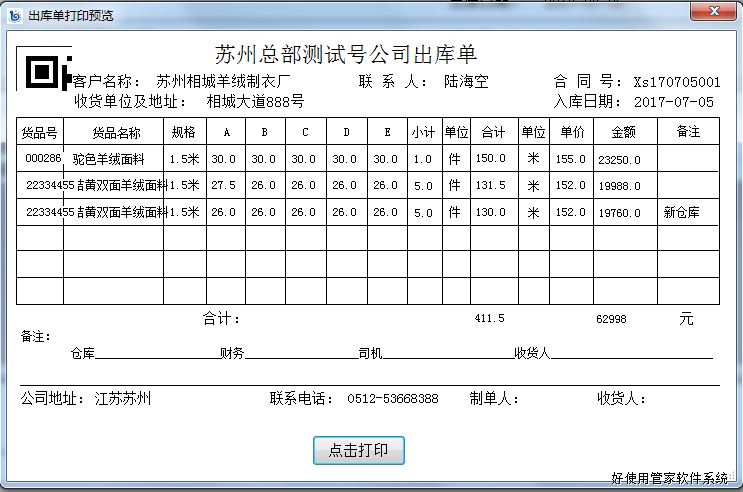743x492 pixels.
Task: Click customer name 苏州相城羊绒制衣厂
Action: point(223,82)
